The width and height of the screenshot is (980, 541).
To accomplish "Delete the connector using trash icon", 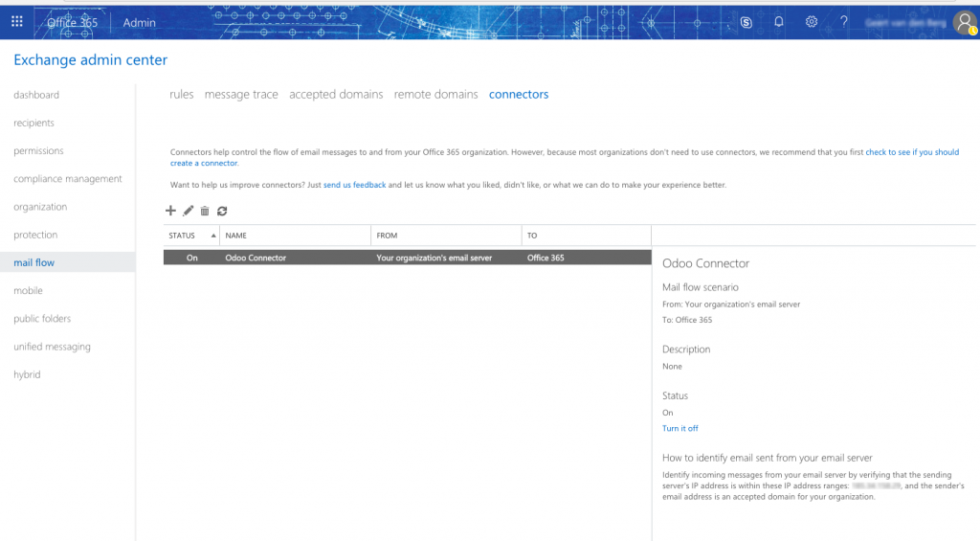I will 205,211.
